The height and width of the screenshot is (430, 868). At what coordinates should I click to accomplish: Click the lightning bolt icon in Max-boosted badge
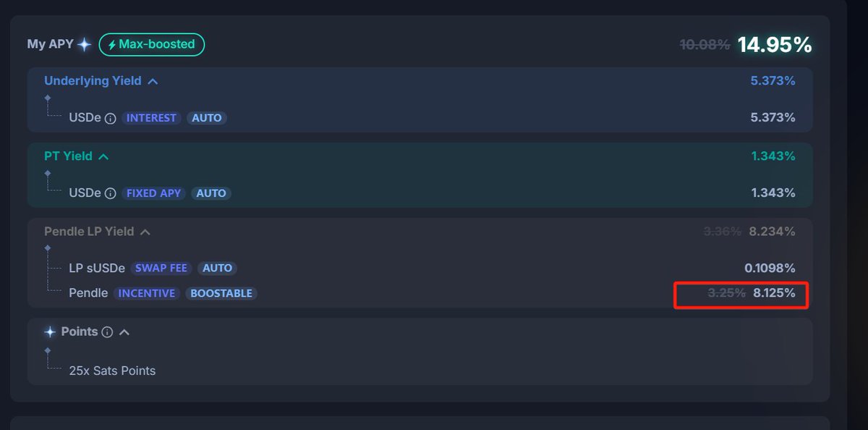coord(111,45)
